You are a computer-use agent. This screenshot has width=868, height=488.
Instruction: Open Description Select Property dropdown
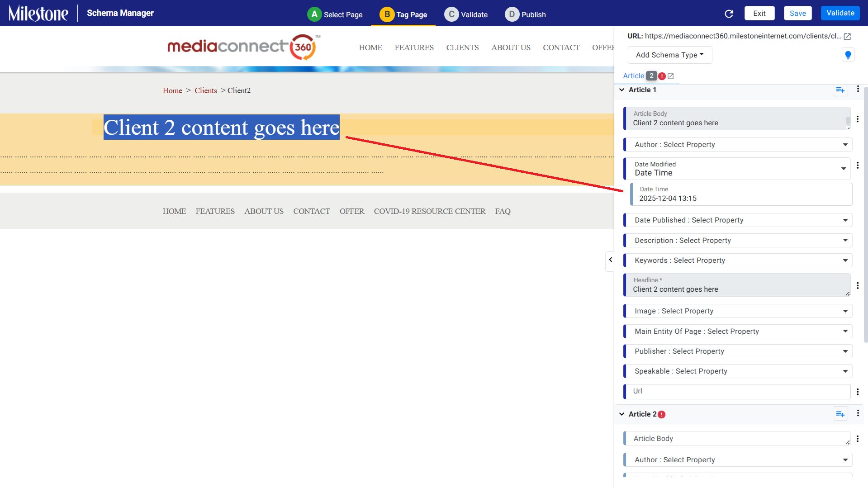point(738,241)
